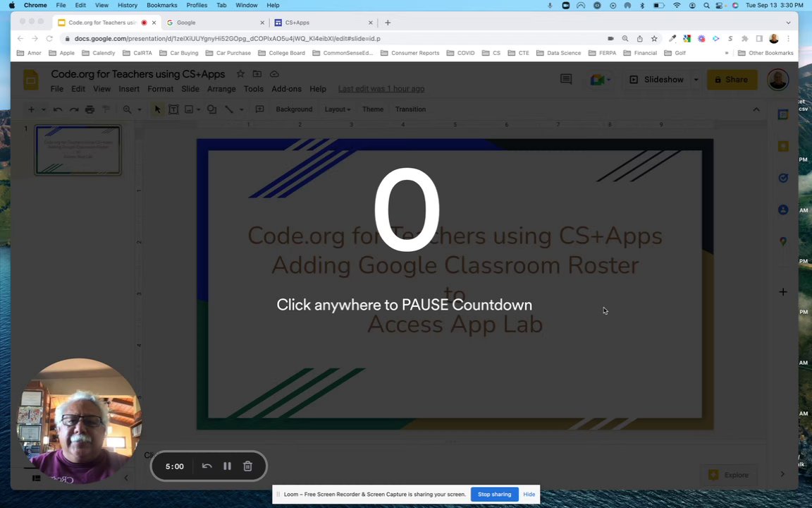
Task: Switch to the CS+Apps browser tab
Action: (x=324, y=23)
